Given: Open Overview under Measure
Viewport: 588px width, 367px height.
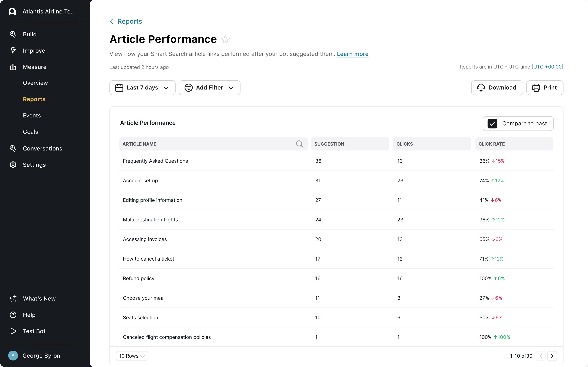Looking at the screenshot, I should click(35, 83).
